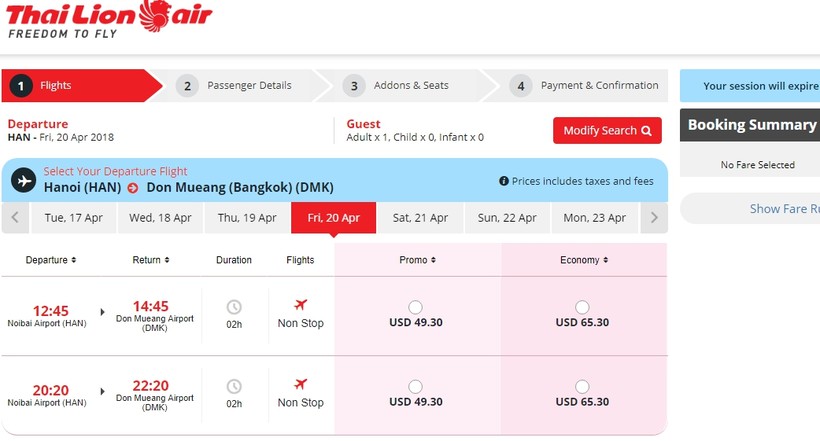Image resolution: width=820 pixels, height=441 pixels.
Task: Sort flights by Economy price
Action: [584, 260]
